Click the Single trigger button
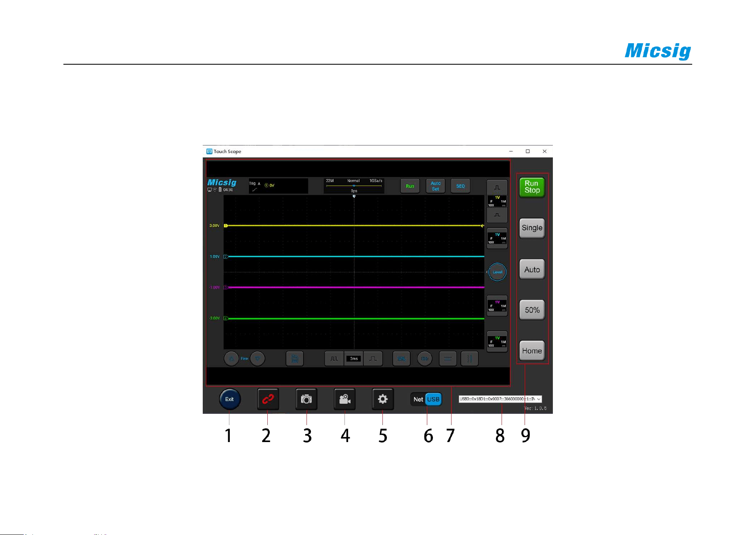 coord(532,228)
